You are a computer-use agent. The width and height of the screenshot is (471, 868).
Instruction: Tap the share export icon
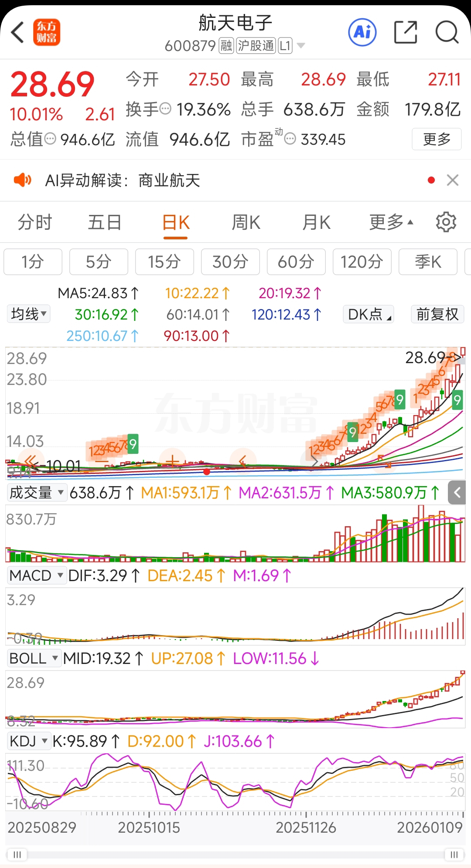coord(406,32)
